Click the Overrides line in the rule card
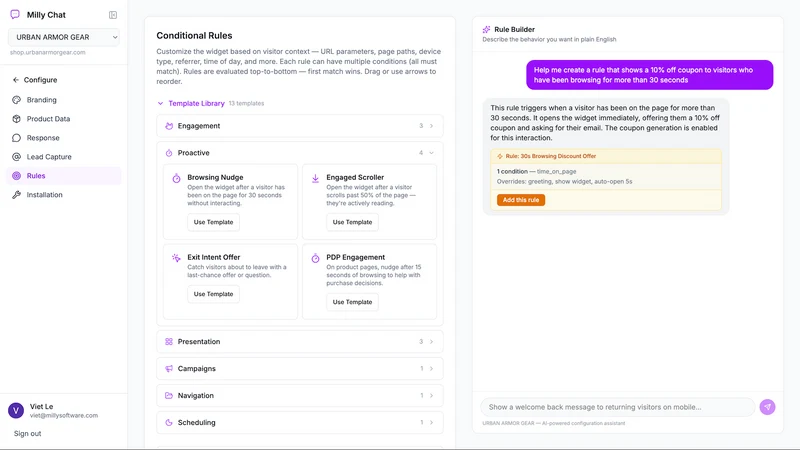Viewport: 800px width, 450px height. [x=564, y=181]
